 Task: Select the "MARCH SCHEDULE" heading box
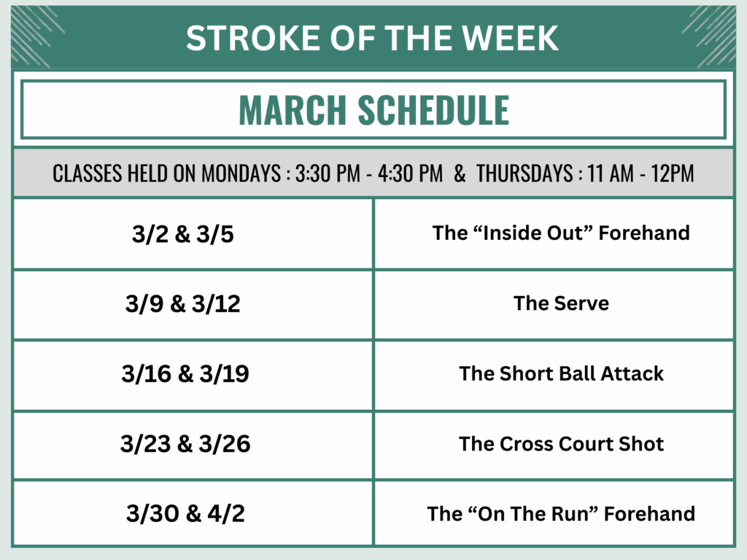pyautogui.click(x=373, y=110)
